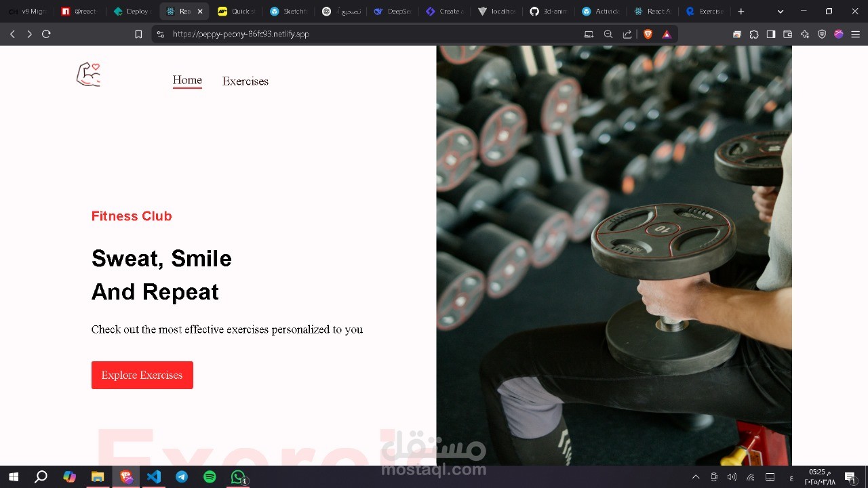
Task: Open the browser profile avatar icon
Action: 838,33
